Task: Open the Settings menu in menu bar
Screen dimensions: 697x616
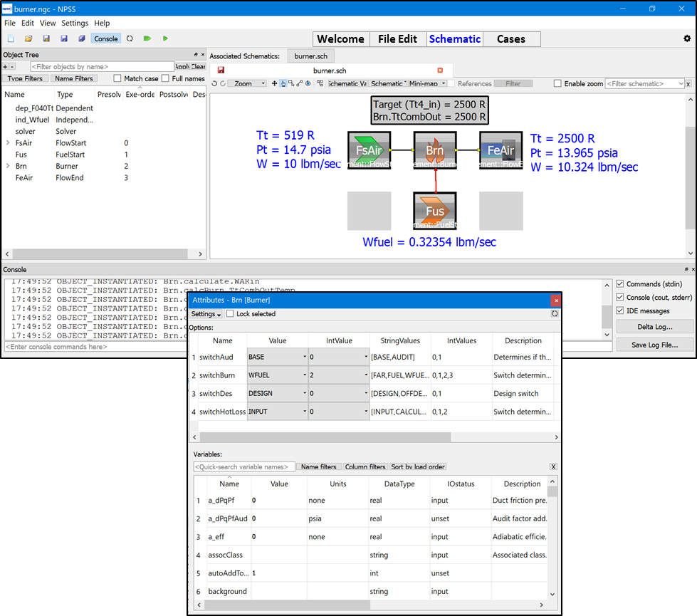Action: coord(75,24)
